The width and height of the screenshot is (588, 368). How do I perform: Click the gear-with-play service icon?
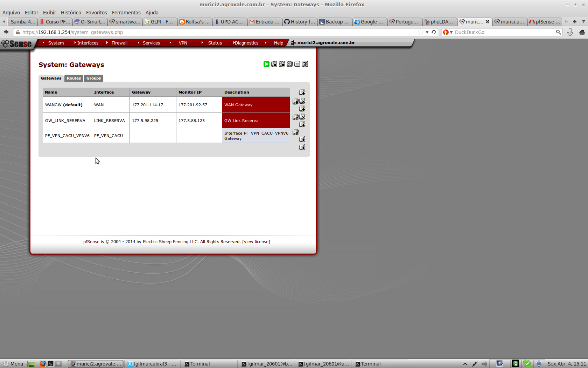(x=274, y=64)
